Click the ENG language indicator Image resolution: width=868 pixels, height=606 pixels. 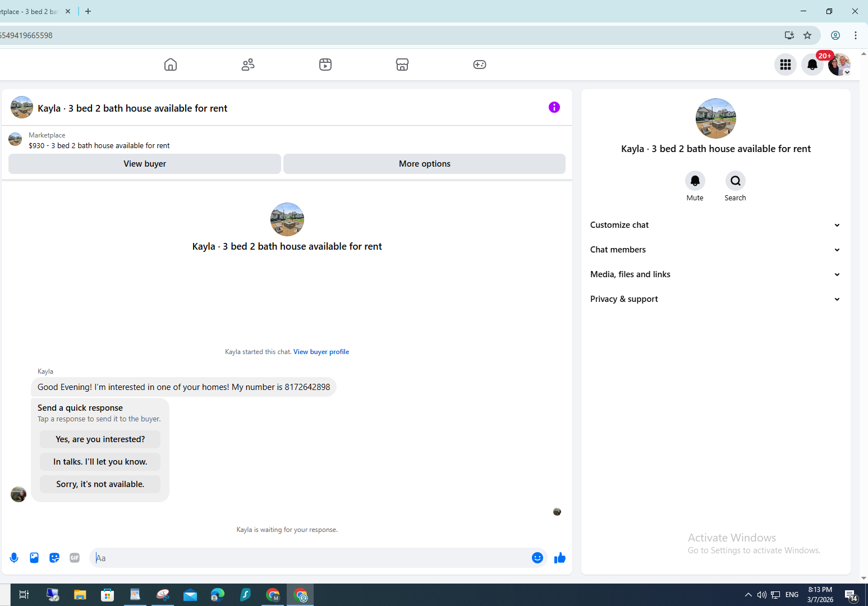click(x=792, y=595)
